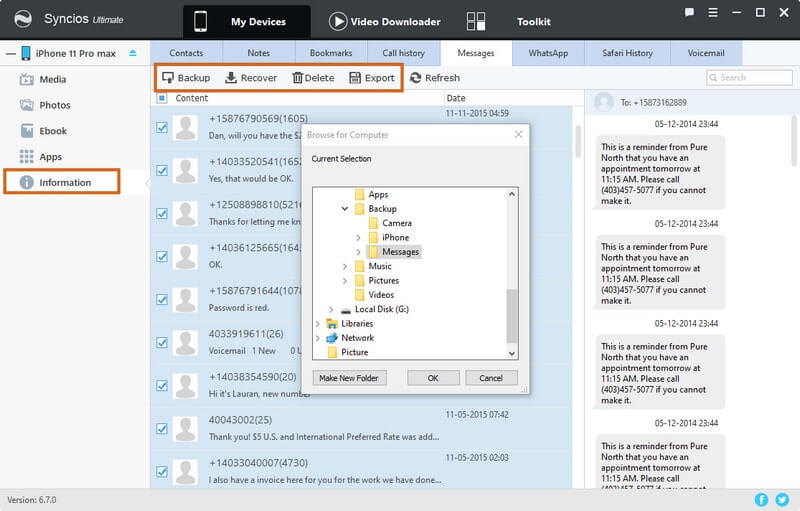The image size is (800, 511).
Task: Confirm dialog with OK button
Action: [433, 378]
